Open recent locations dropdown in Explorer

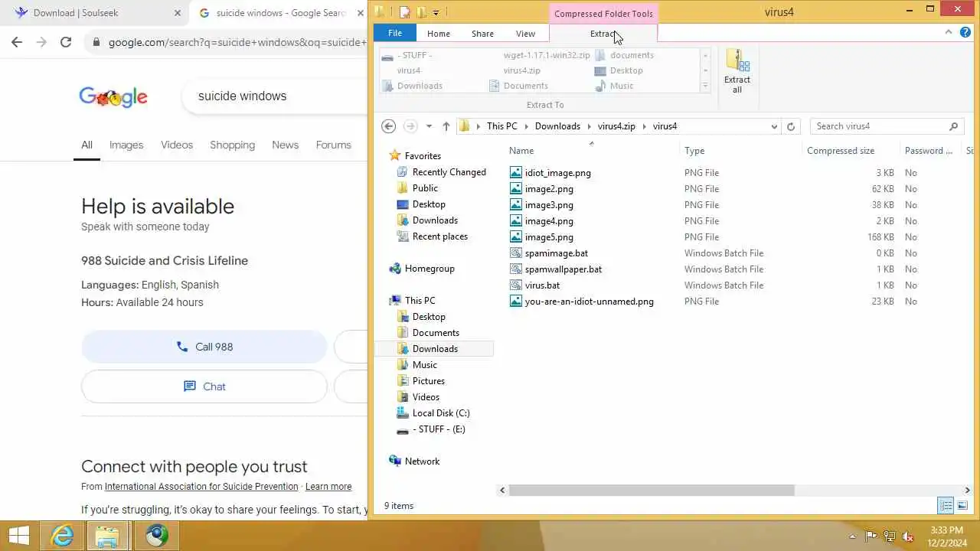tap(429, 126)
